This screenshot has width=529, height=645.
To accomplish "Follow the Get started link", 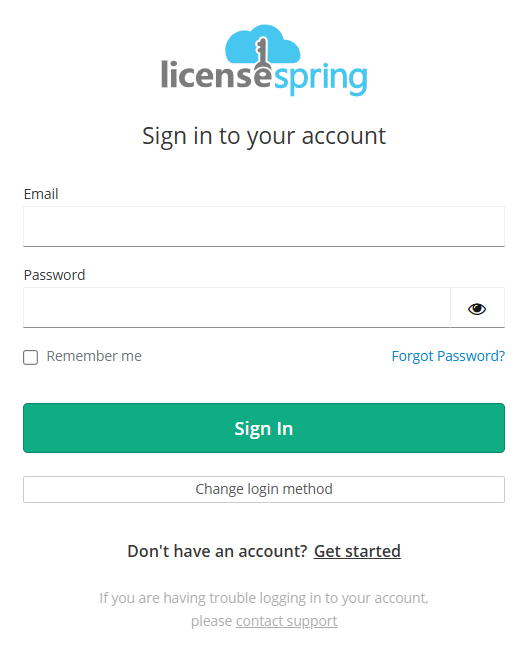I will pyautogui.click(x=357, y=551).
